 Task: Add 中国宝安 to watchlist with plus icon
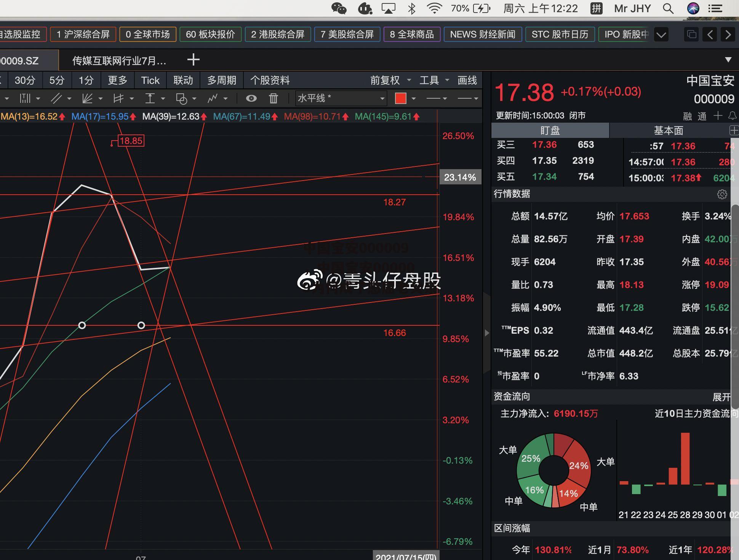718,115
